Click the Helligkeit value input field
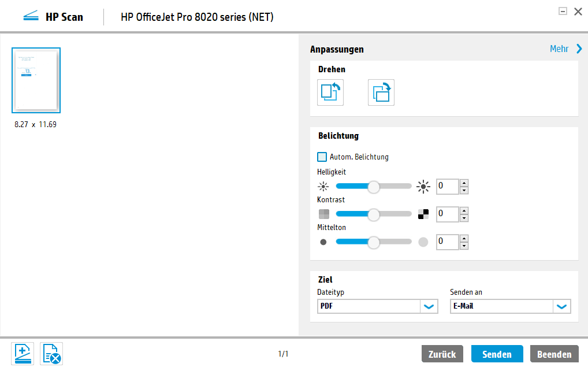Screen dimensions: 588x367 [x=447, y=187]
